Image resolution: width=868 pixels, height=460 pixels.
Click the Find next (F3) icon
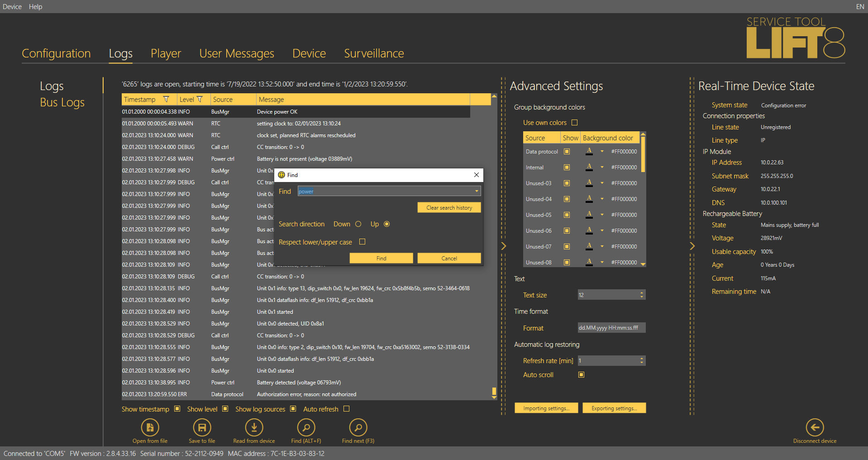pyautogui.click(x=358, y=427)
